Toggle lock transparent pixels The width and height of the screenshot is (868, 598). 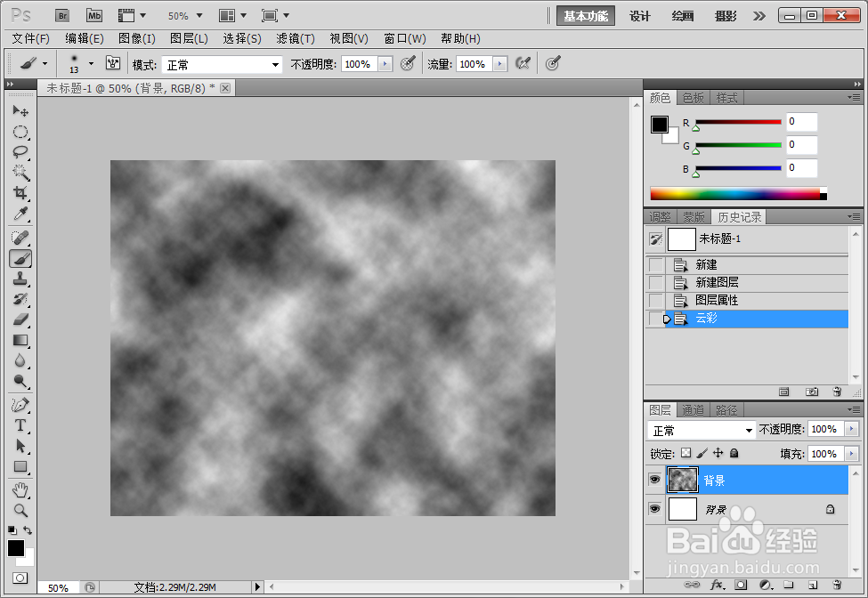pos(685,453)
